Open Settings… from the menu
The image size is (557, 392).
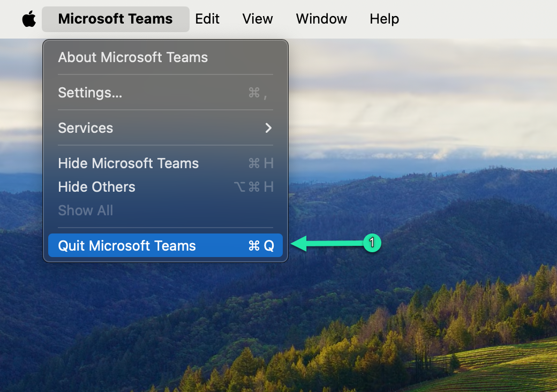165,93
